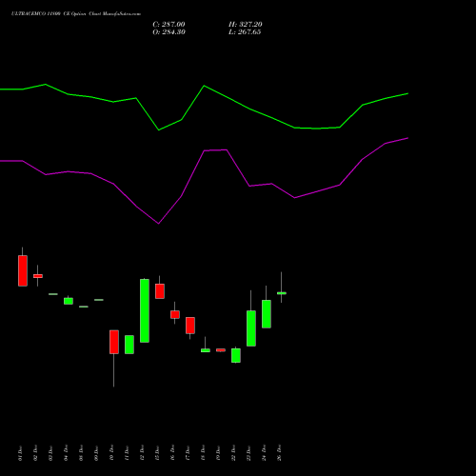Select the first red candle for 01 Dec
This screenshot has width=476, height=476.
coord(23,270)
